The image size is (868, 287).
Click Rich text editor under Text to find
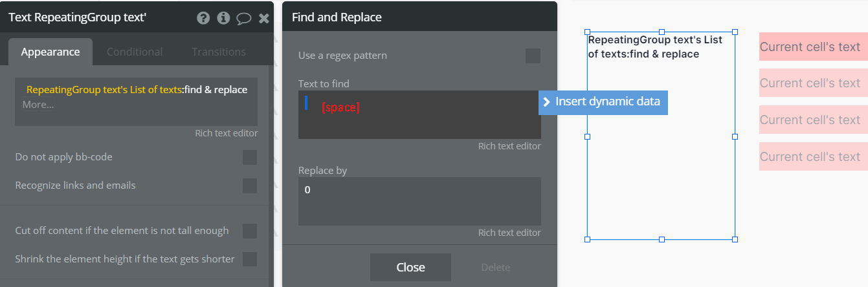click(x=509, y=146)
